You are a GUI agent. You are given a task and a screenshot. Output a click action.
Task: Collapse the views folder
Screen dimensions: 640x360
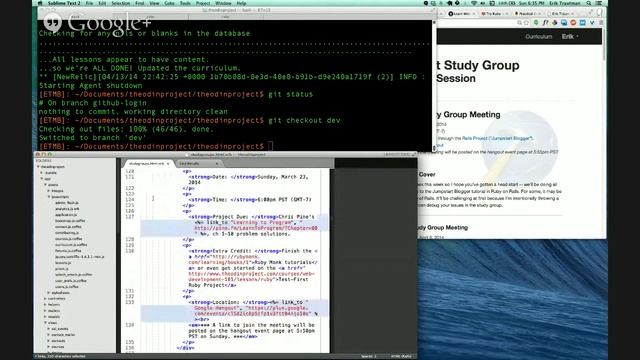(x=45, y=322)
